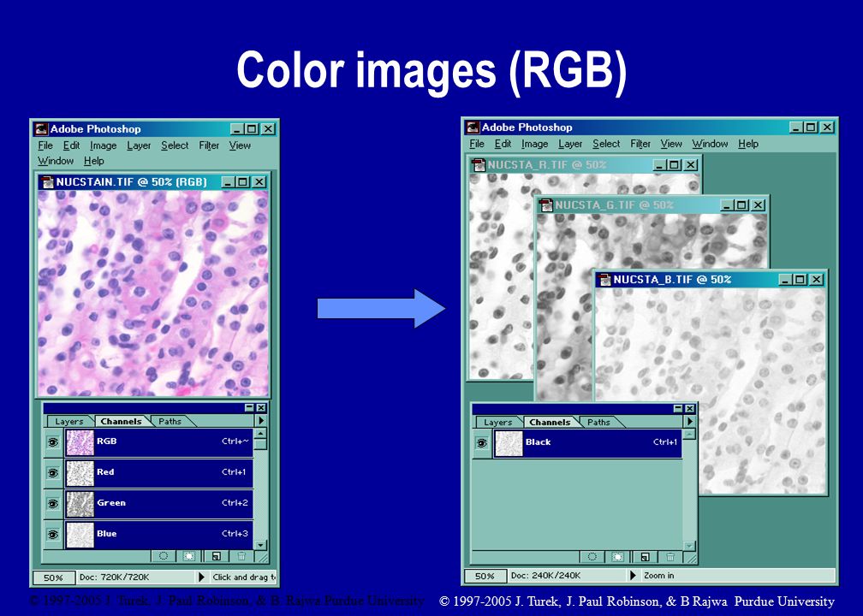Viewport: 863px width, 616px height.
Task: Delete current channel in left palette
Action: 241,556
